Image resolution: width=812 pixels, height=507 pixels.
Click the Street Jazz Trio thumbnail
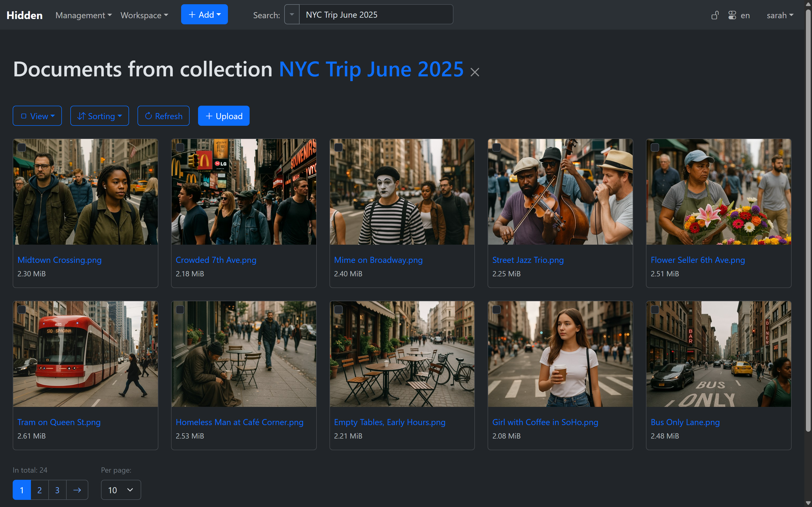(x=560, y=192)
